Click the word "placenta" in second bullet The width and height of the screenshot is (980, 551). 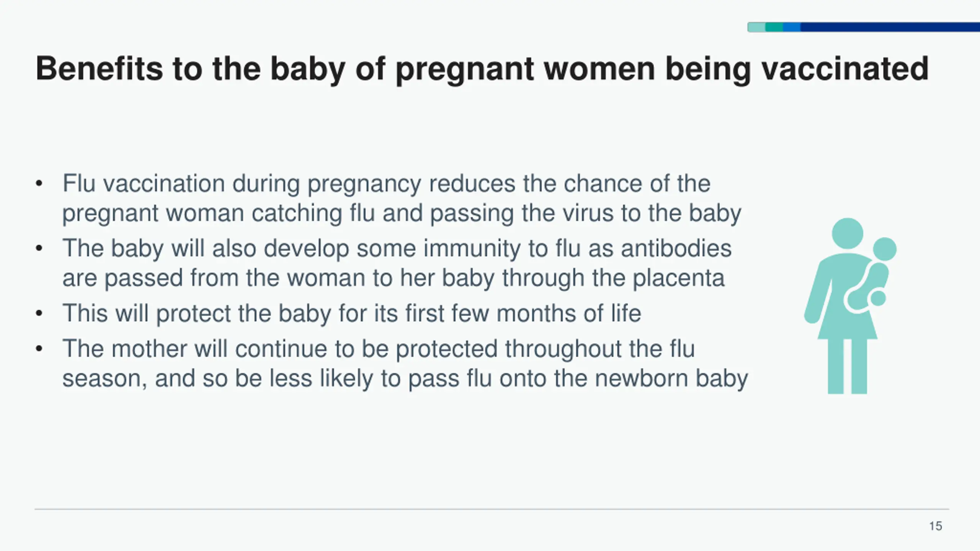point(678,278)
